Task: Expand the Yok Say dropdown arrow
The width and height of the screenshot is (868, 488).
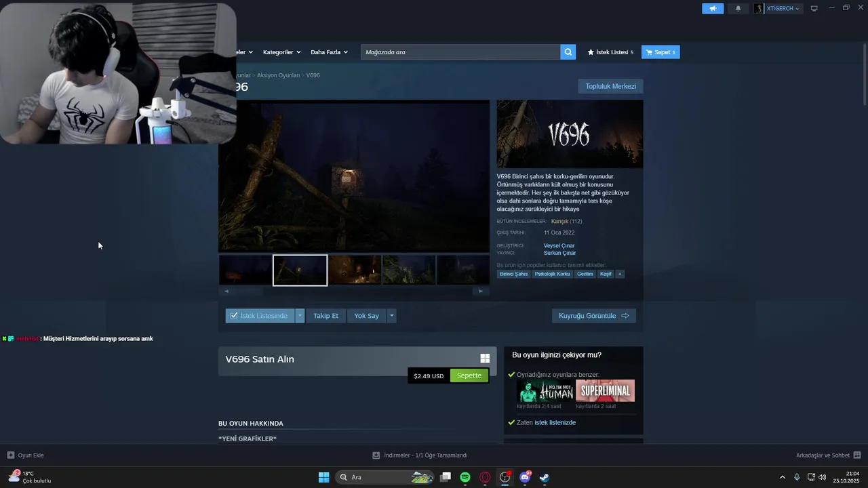Action: click(x=391, y=316)
